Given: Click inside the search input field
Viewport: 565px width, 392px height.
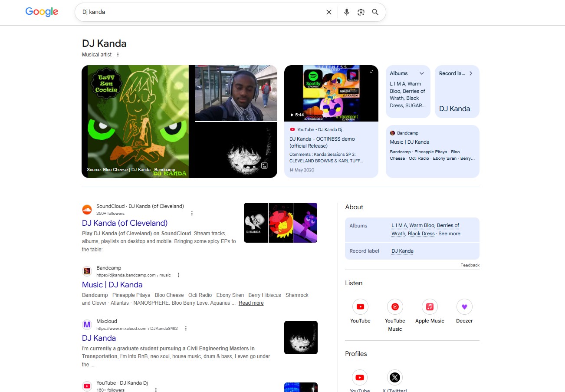Looking at the screenshot, I should click(x=202, y=12).
